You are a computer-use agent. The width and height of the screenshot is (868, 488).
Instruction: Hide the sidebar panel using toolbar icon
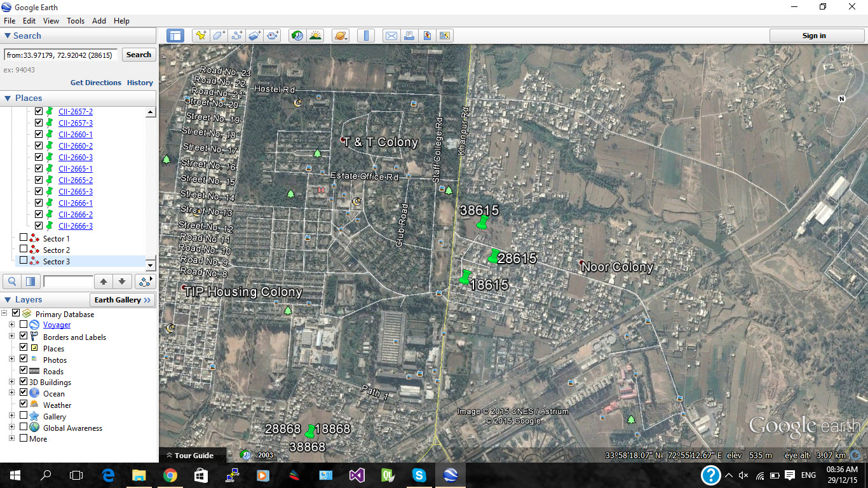(175, 36)
